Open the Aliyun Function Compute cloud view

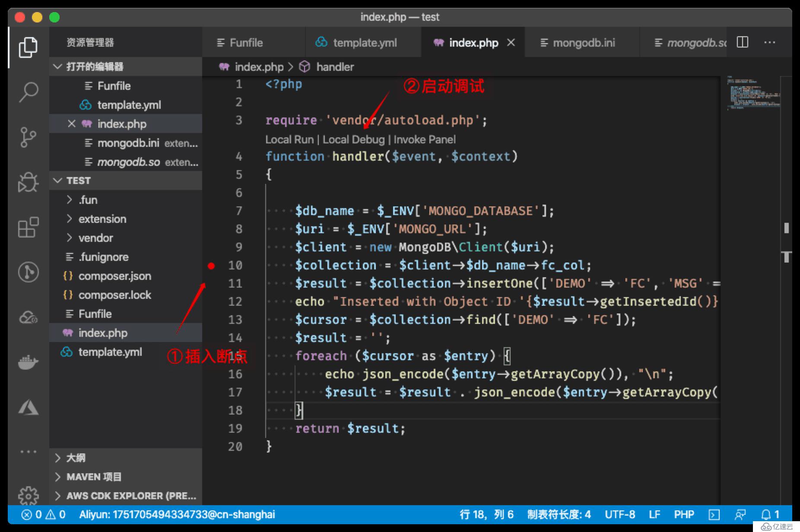click(28, 317)
